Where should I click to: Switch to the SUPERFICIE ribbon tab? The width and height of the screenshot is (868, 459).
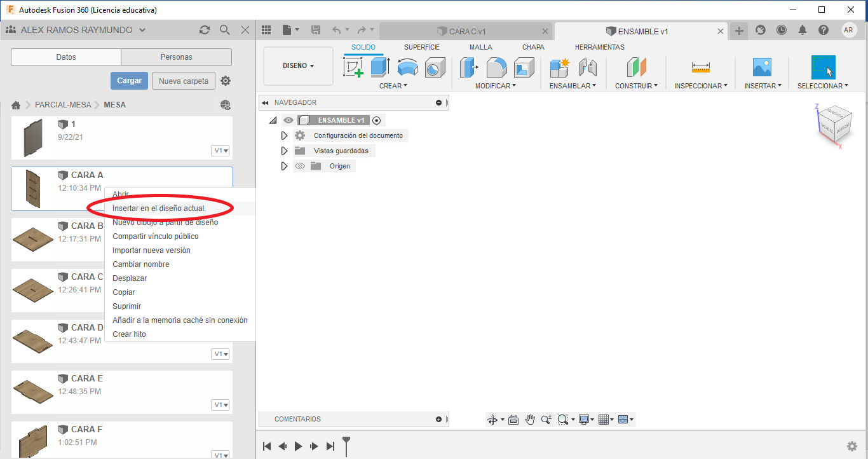[x=422, y=47]
